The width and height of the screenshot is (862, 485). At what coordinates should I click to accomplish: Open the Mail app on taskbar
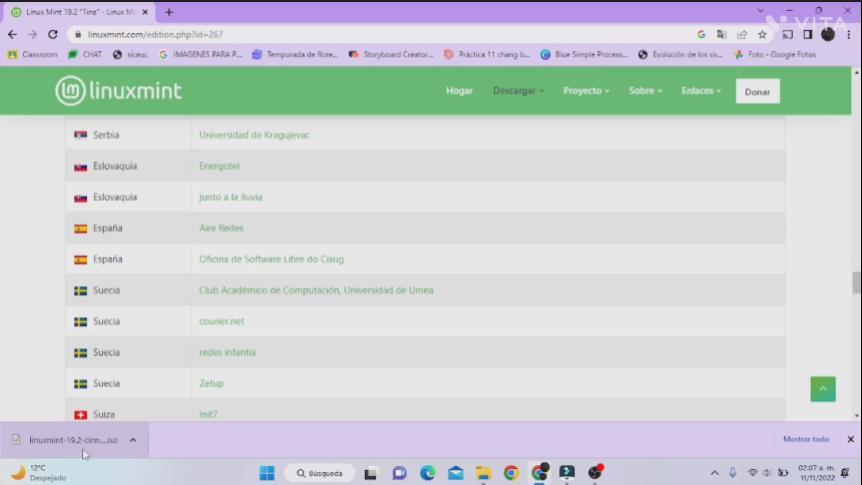[456, 473]
